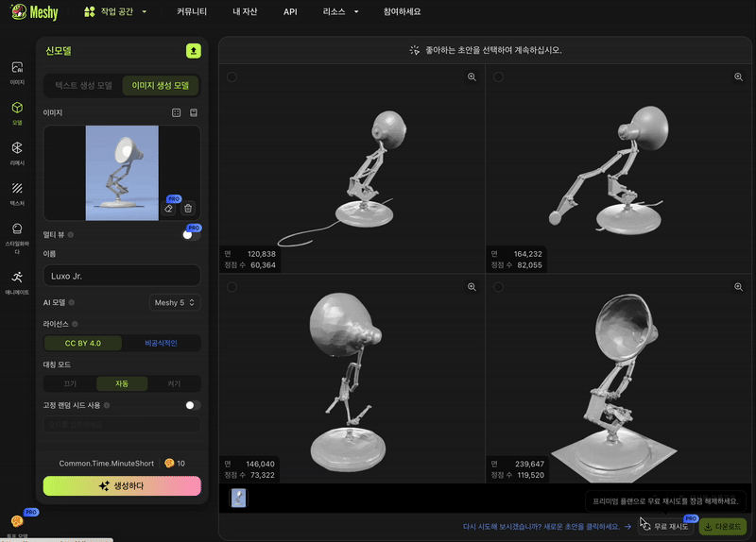Zoom into the 120,838 faces draft
This screenshot has height=542, width=756.
(472, 77)
